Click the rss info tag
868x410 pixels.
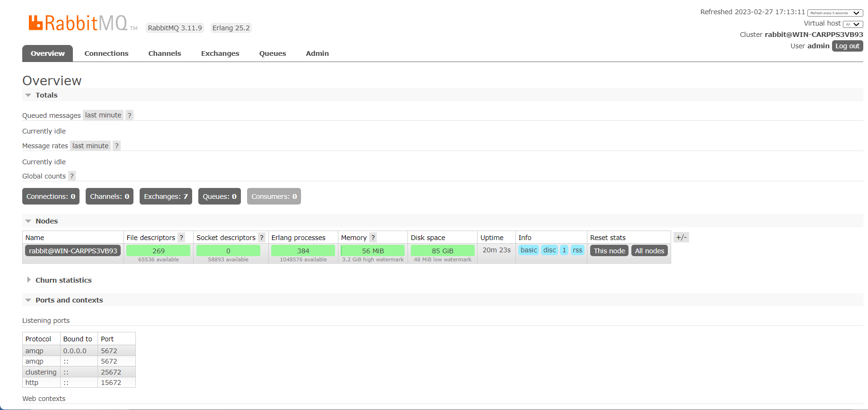(x=577, y=250)
